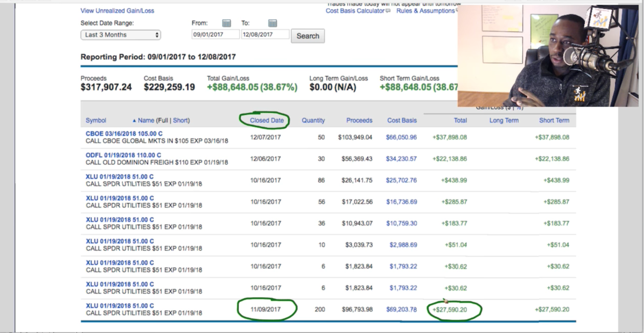This screenshot has width=644, height=333.
Task: Open XLU symbol link in 10-quantity row
Action: click(120, 241)
